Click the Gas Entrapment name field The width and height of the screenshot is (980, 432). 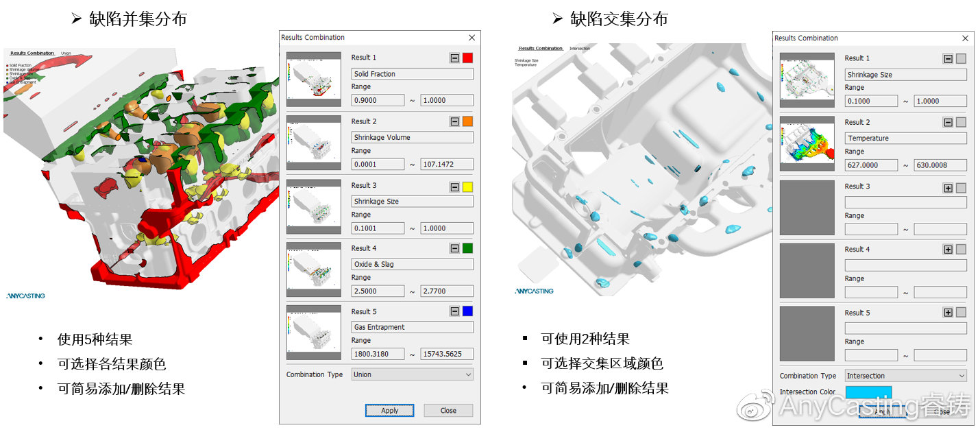click(413, 327)
